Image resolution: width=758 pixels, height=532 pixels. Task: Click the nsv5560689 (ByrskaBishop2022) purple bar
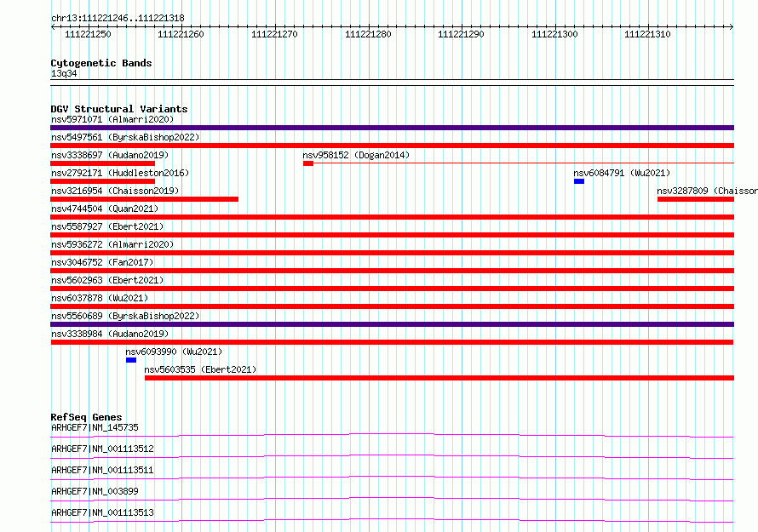(x=392, y=324)
